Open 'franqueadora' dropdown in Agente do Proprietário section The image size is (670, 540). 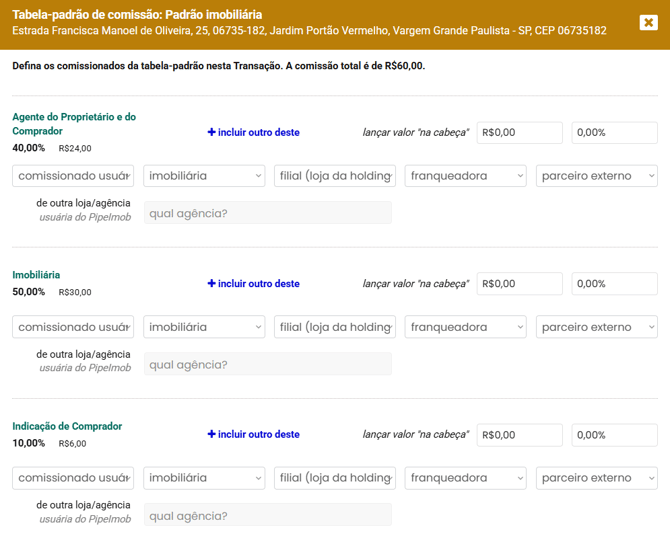466,176
